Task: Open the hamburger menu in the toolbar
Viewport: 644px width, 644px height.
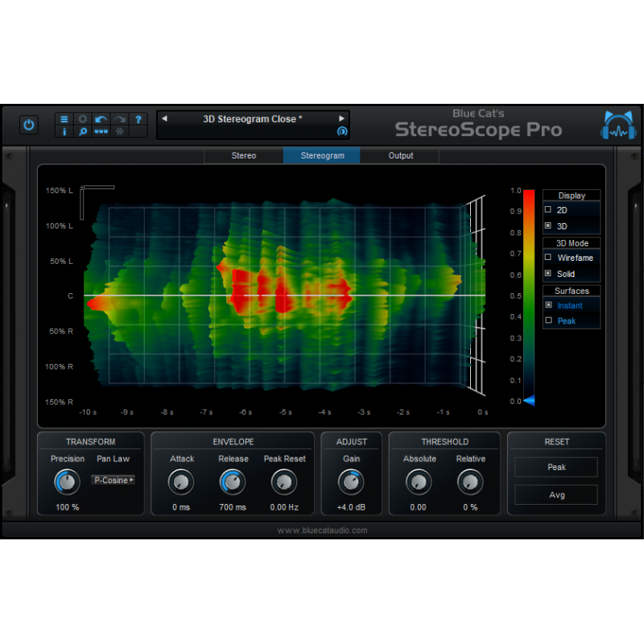Action: (x=64, y=118)
